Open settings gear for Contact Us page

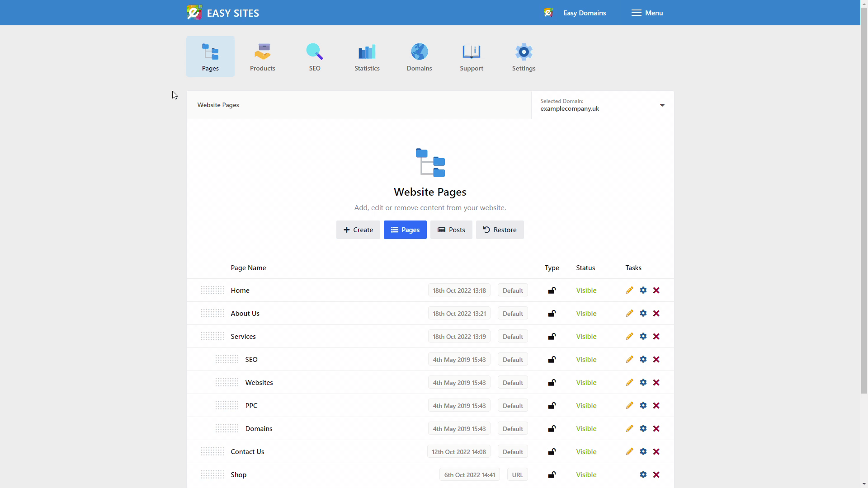click(643, 451)
